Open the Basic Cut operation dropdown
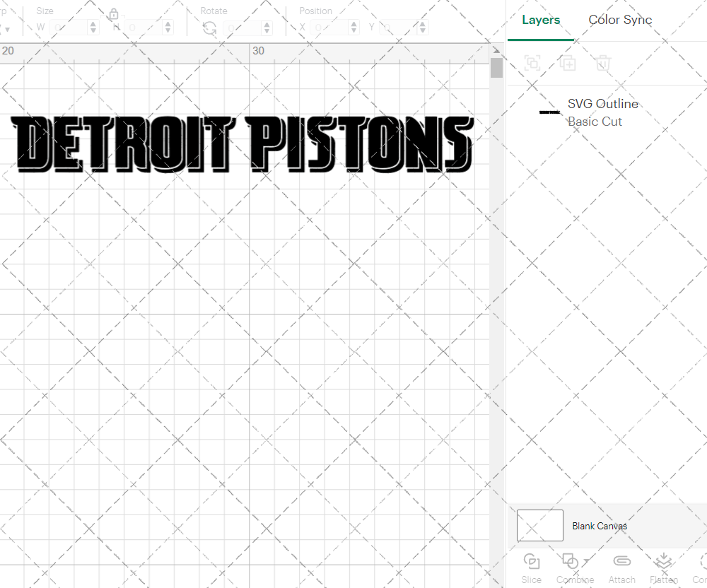 [x=595, y=122]
